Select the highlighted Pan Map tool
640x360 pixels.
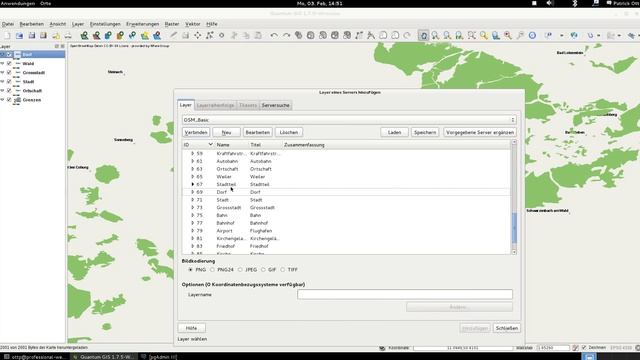[423, 36]
